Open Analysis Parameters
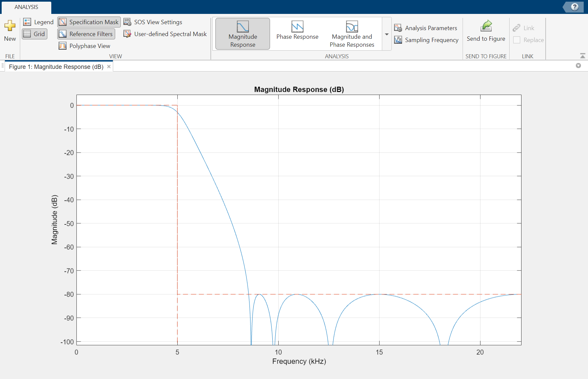 coord(426,28)
